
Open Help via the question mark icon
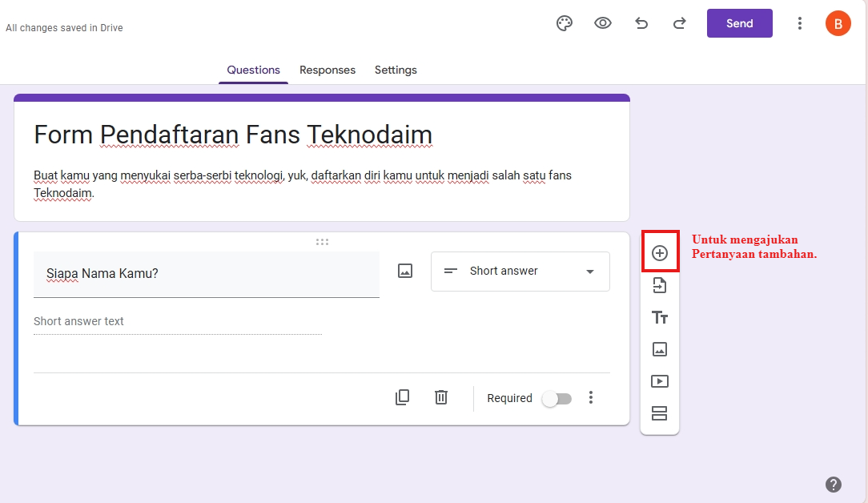coord(834,485)
